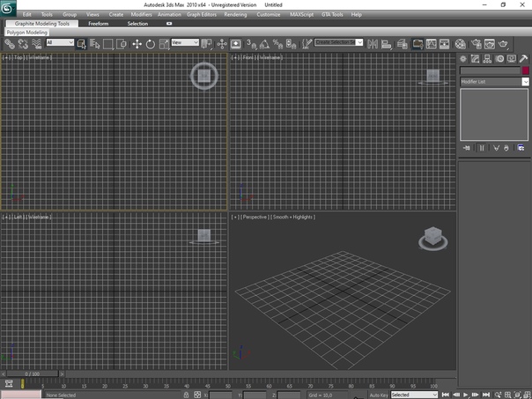Click Select and Manipulate icon
This screenshot has height=399, width=532.
coord(222,44)
